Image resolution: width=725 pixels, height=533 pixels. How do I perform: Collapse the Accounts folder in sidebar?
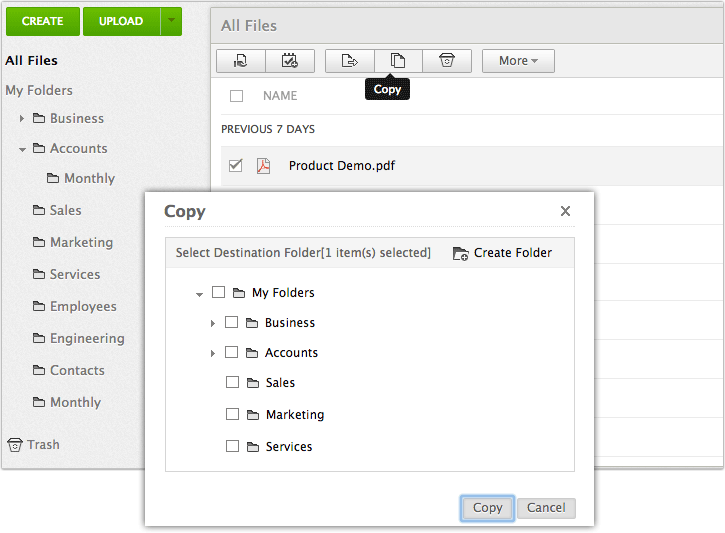click(22, 149)
